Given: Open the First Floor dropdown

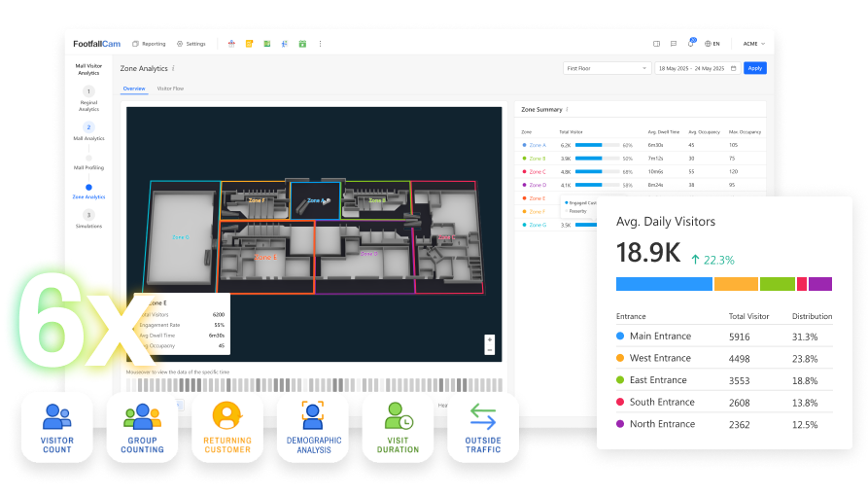Looking at the screenshot, I should click(607, 68).
